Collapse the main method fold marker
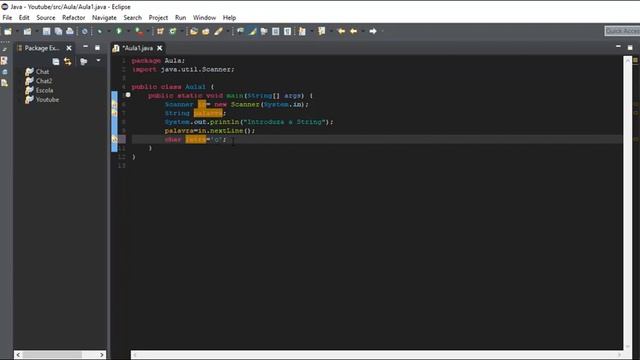This screenshot has width=640, height=360. click(128, 95)
